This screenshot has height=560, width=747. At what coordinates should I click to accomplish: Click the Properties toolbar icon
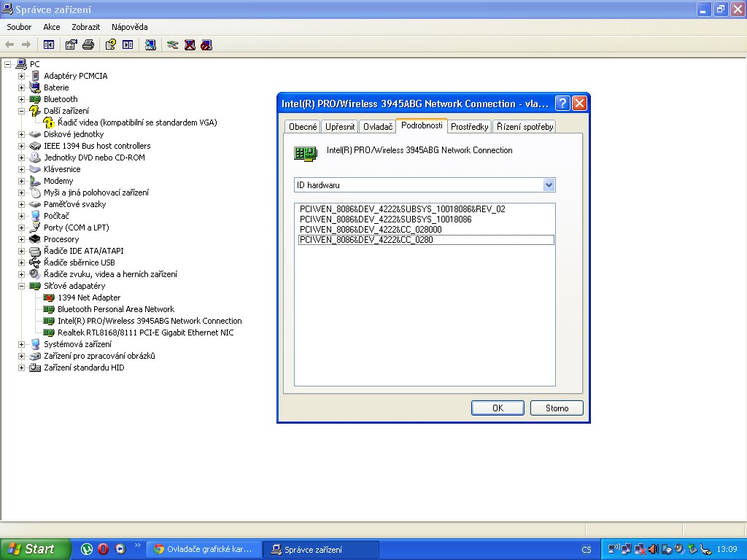pos(71,44)
